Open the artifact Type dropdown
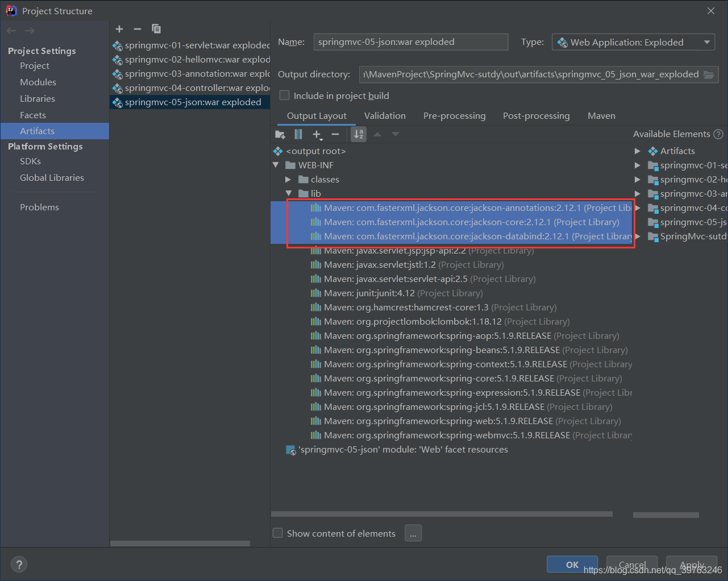The image size is (728, 581). tap(633, 42)
